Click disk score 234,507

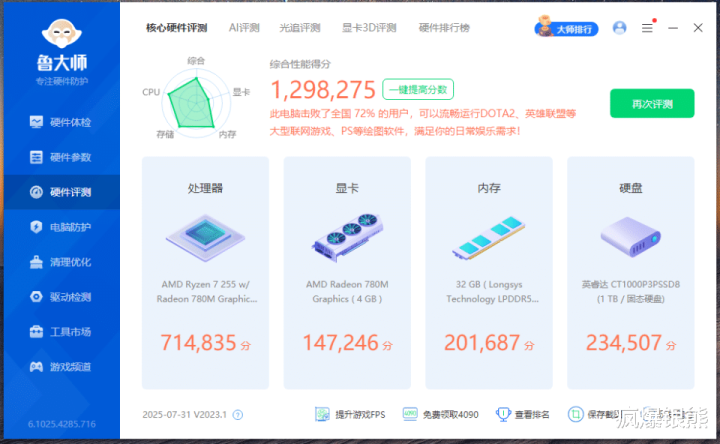[624, 343]
